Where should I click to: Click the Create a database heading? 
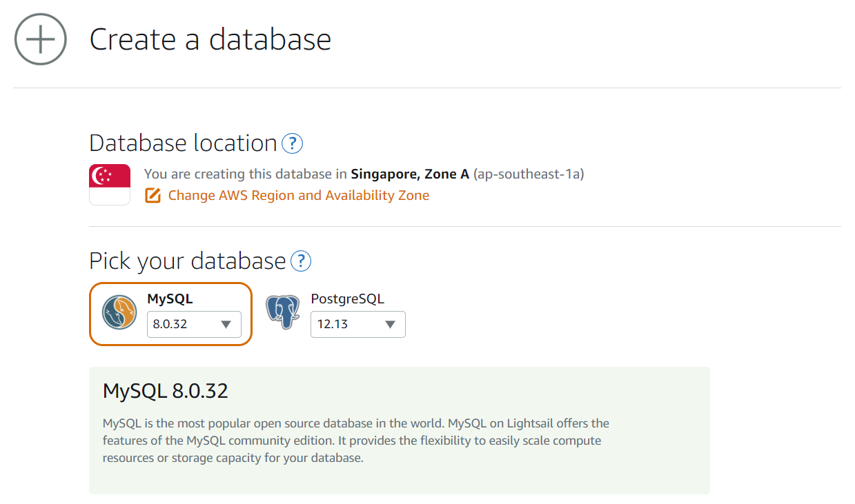pyautogui.click(x=210, y=39)
